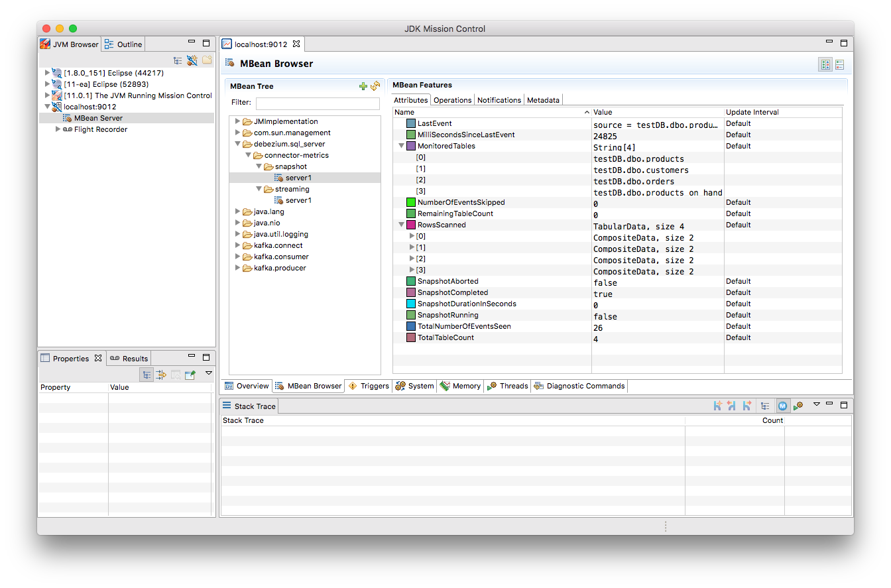
Task: Expand the java.lang folder
Action: [237, 211]
